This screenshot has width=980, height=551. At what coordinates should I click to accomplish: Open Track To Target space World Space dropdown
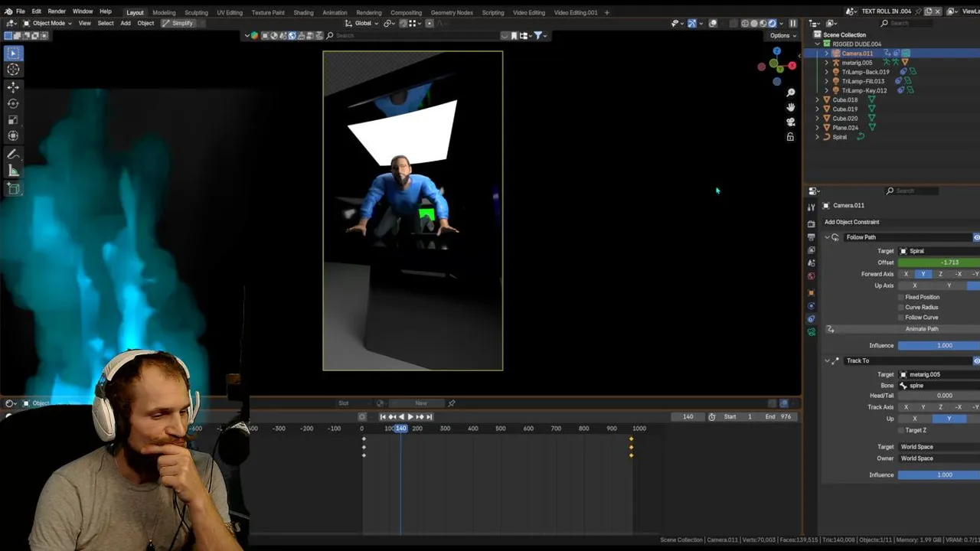click(939, 447)
